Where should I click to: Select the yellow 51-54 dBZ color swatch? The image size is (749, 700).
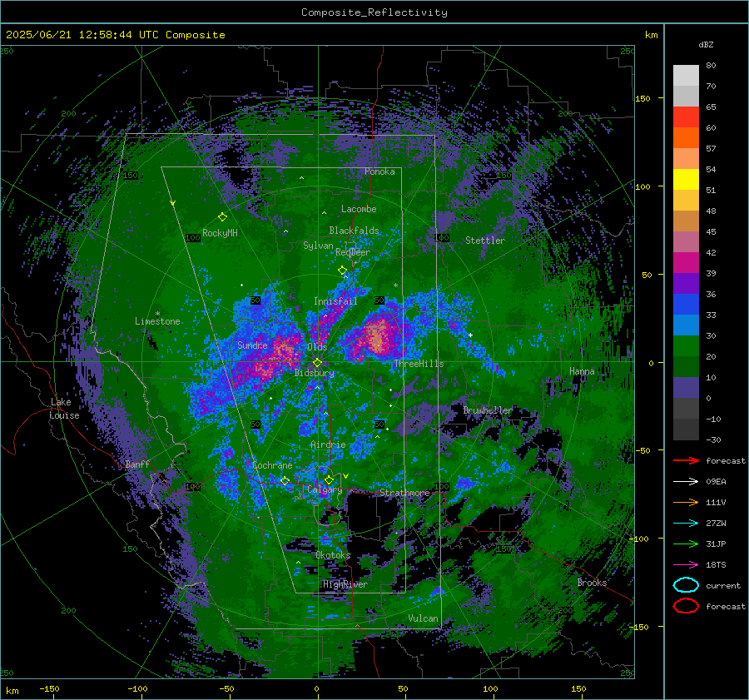[x=686, y=180]
